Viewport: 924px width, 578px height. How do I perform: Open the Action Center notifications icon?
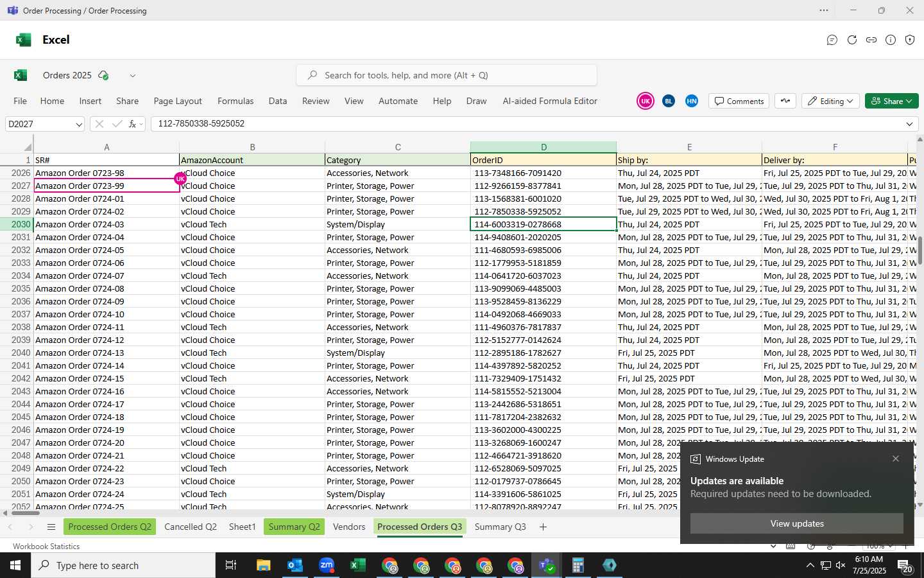point(905,565)
